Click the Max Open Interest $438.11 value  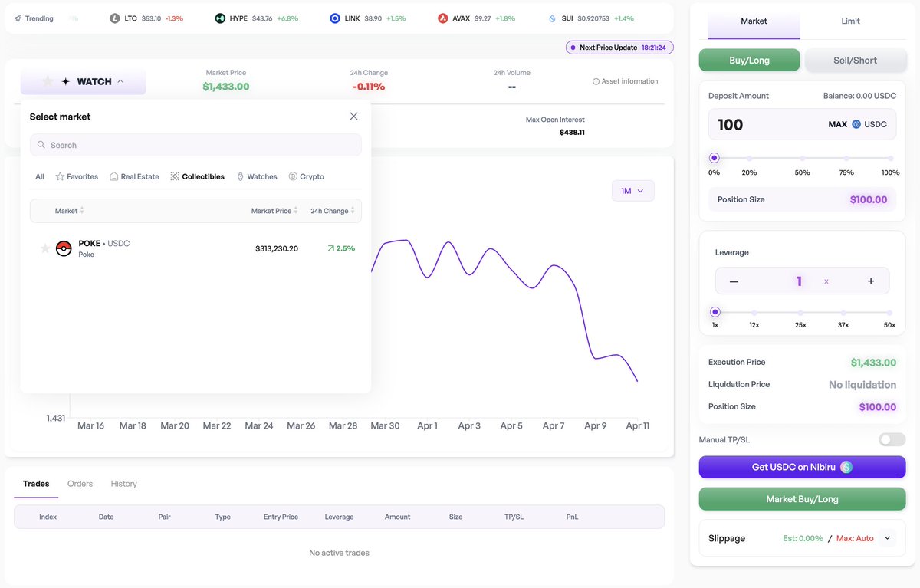tap(572, 133)
